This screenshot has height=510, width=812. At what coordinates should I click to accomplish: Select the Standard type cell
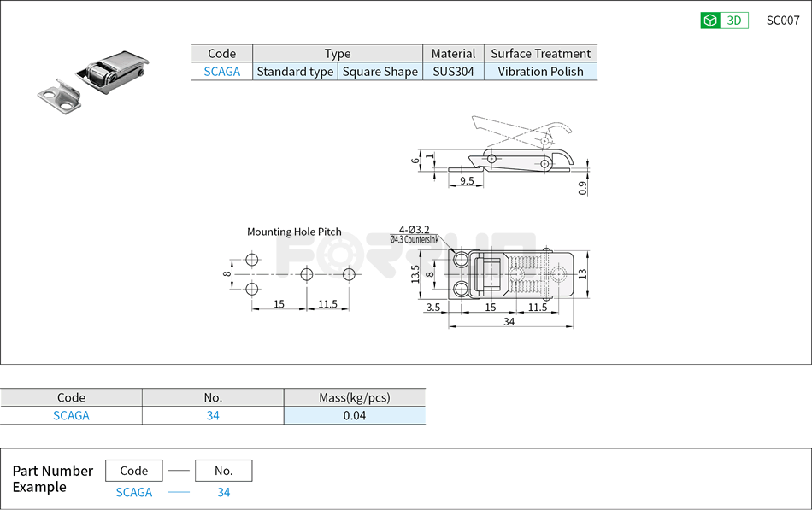pos(295,72)
